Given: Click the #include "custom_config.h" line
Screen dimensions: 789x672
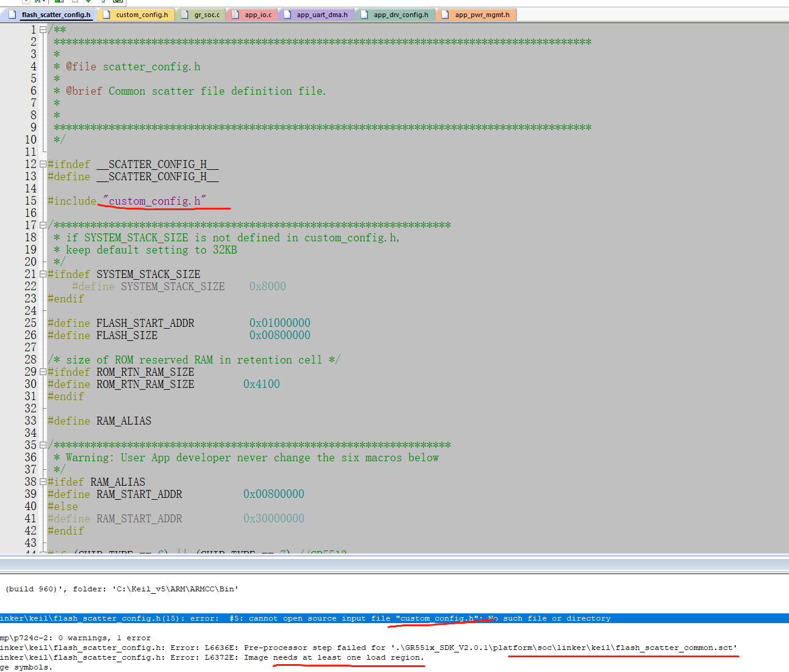Looking at the screenshot, I should pos(127,200).
